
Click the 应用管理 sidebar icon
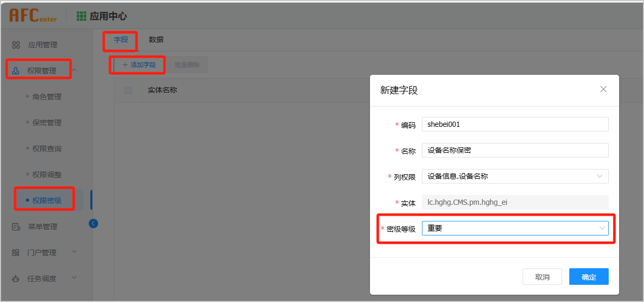[x=16, y=45]
